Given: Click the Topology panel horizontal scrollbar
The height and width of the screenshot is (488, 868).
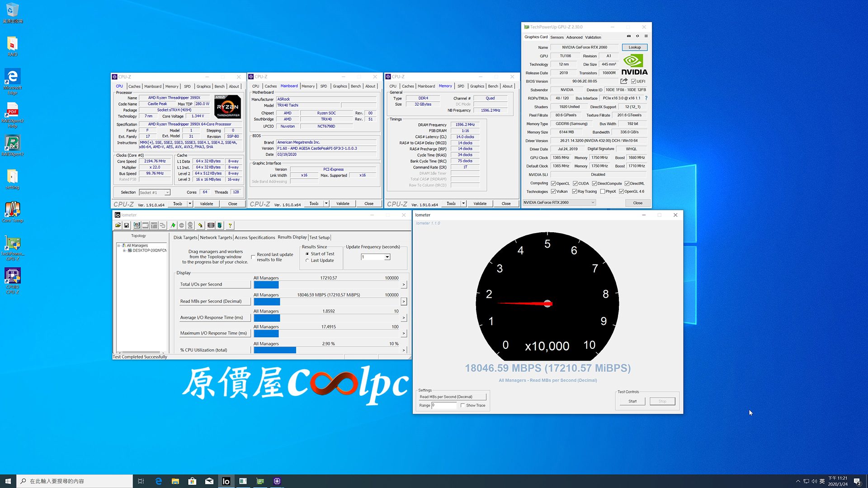Looking at the screenshot, I should pos(141,352).
